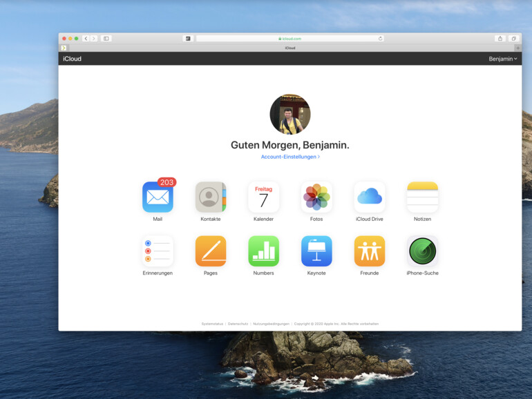
Task: Focus the icloud.com address bar
Action: [290, 39]
